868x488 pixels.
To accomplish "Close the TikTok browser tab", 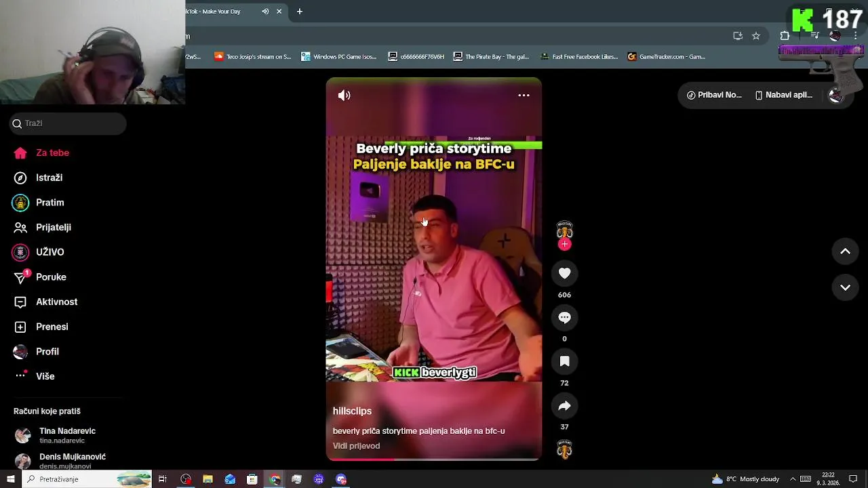I will tap(279, 12).
